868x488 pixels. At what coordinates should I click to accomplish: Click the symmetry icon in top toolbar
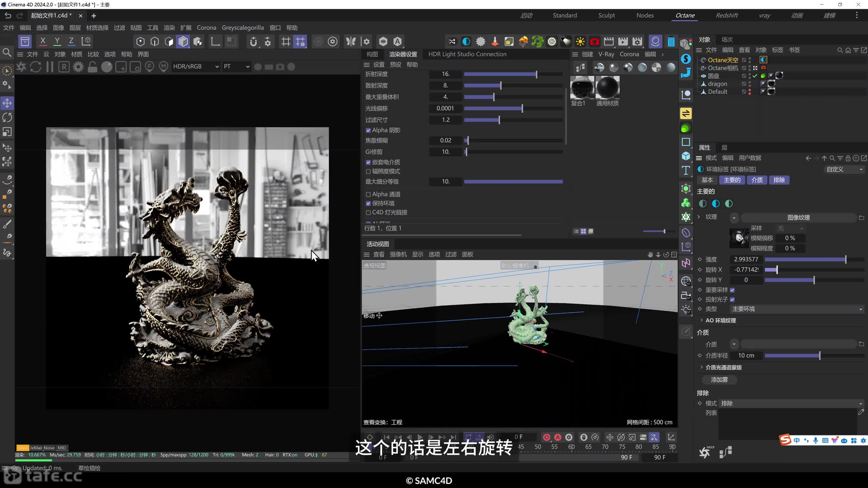[351, 42]
